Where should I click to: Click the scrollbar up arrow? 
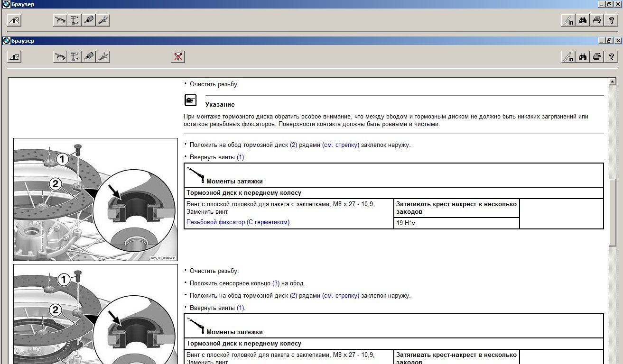click(613, 82)
